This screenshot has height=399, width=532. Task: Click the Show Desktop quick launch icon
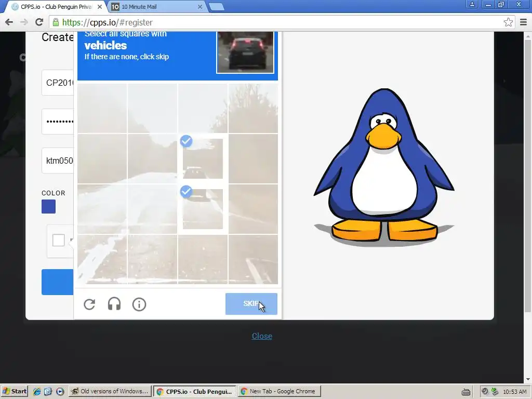pyautogui.click(x=48, y=392)
